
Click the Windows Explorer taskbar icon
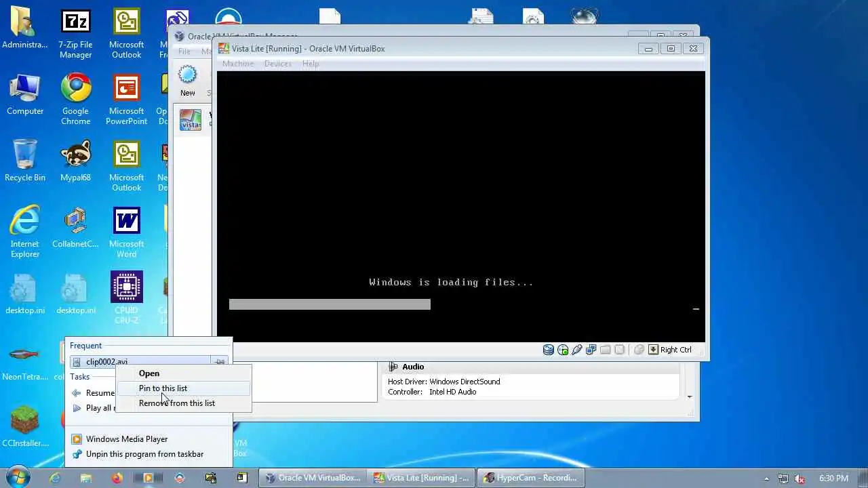point(85,478)
